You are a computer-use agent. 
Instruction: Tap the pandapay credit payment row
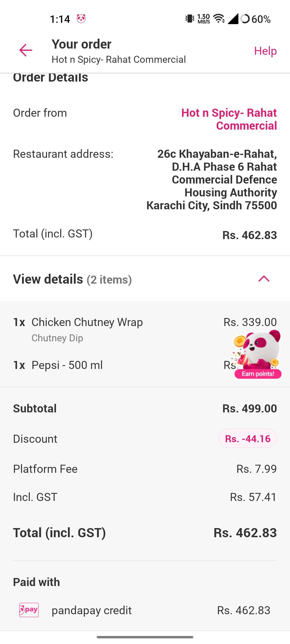(x=145, y=610)
